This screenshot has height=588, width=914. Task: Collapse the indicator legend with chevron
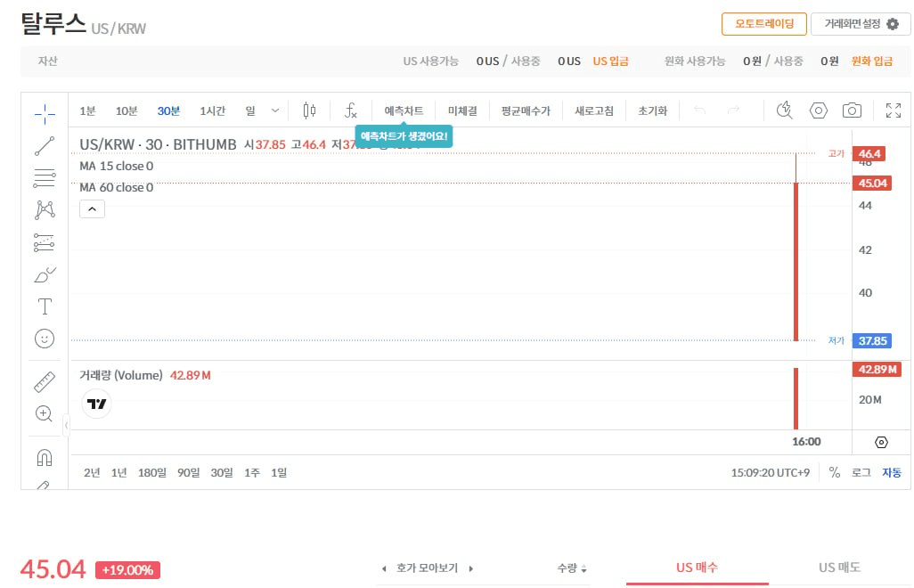[x=92, y=209]
